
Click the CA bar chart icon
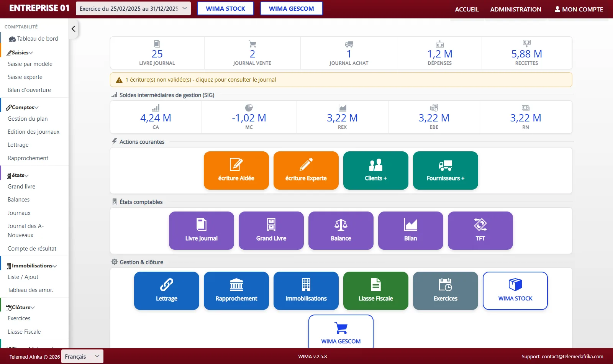point(156,108)
